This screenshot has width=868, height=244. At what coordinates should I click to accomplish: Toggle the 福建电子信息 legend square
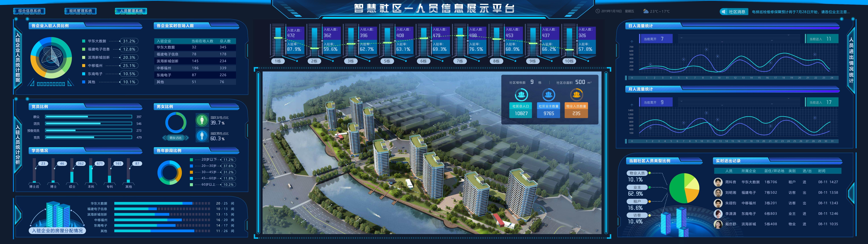(84, 49)
